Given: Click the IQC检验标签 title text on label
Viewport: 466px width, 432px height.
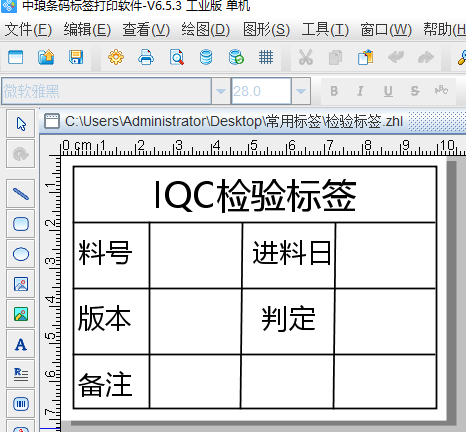Looking at the screenshot, I should tap(255, 195).
